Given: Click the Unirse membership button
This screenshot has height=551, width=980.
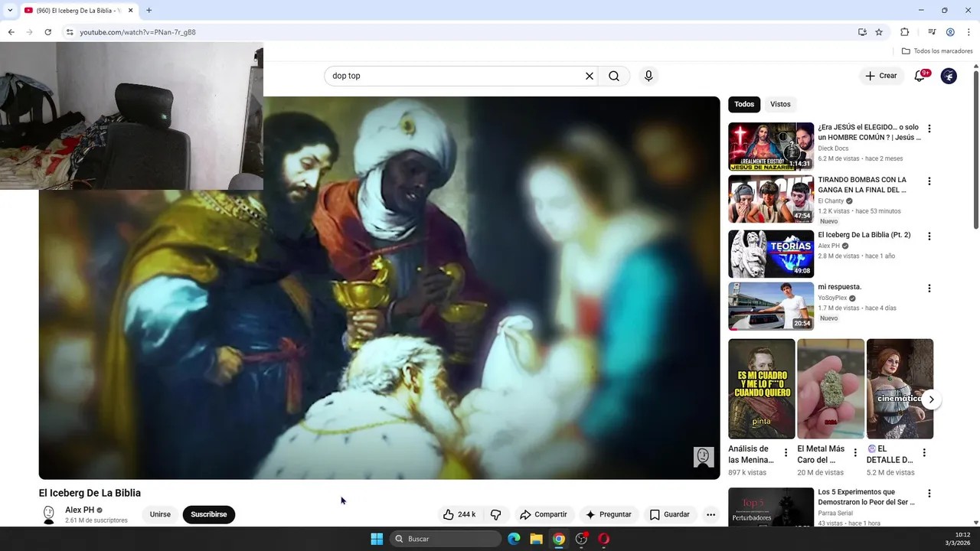Looking at the screenshot, I should coord(160,514).
